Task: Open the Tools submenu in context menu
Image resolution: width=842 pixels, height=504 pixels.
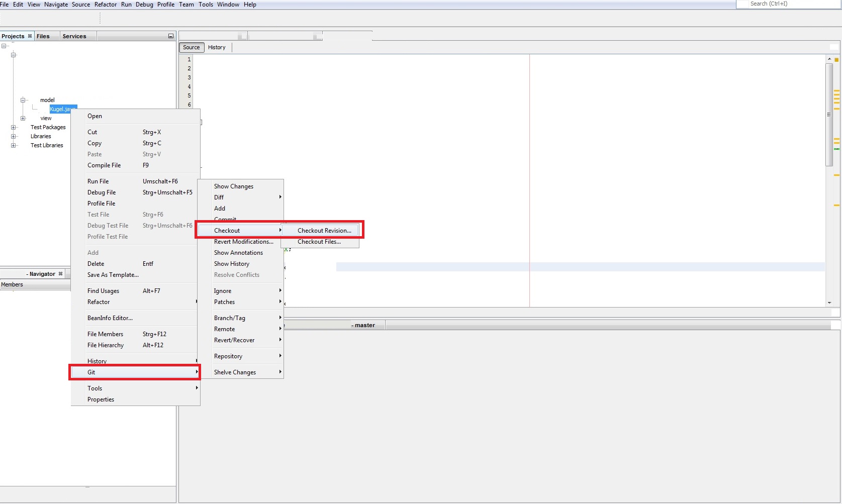Action: (x=135, y=388)
